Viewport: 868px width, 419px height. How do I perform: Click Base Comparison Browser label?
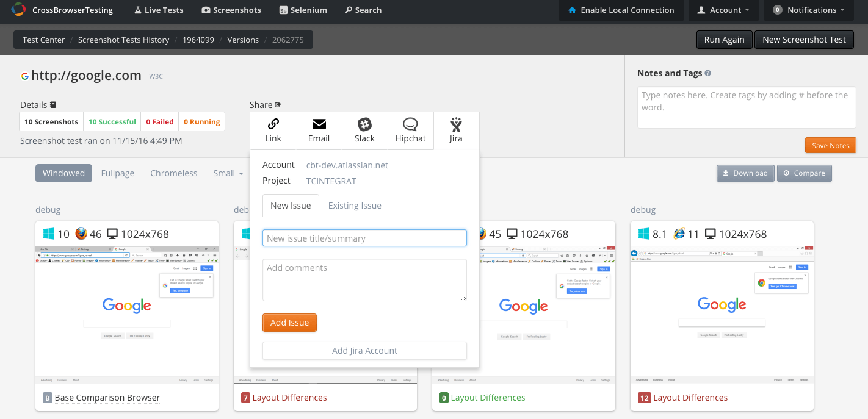(107, 398)
